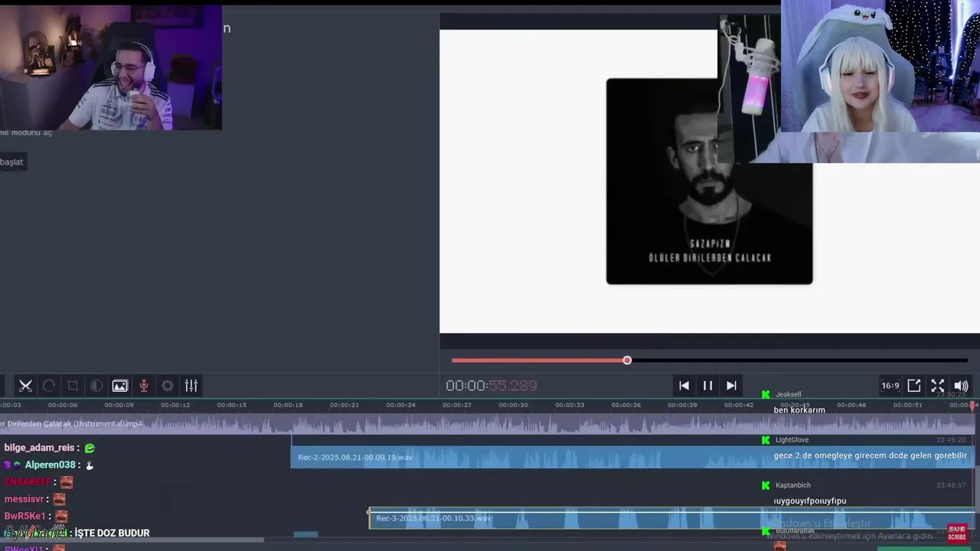Click the 'me modunu aç' text
The height and width of the screenshot is (551, 980).
pos(26,132)
